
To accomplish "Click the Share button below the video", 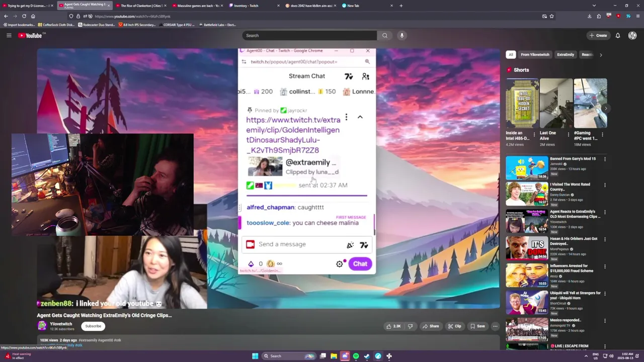I will click(x=430, y=326).
